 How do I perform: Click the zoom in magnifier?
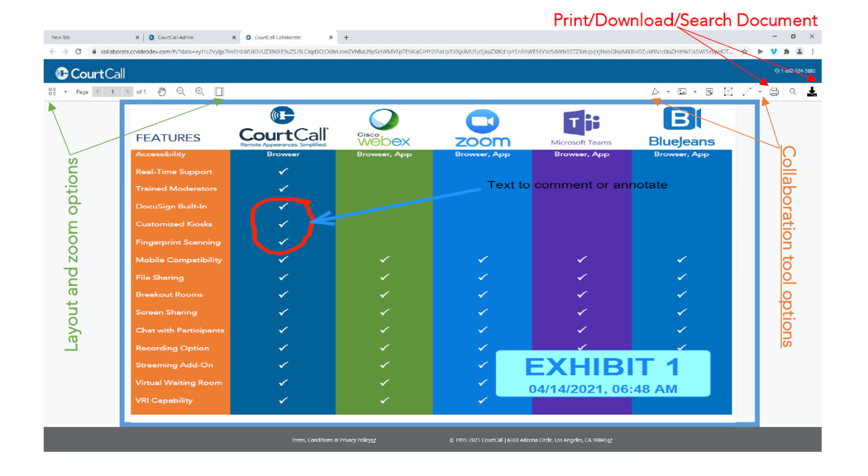pos(199,92)
